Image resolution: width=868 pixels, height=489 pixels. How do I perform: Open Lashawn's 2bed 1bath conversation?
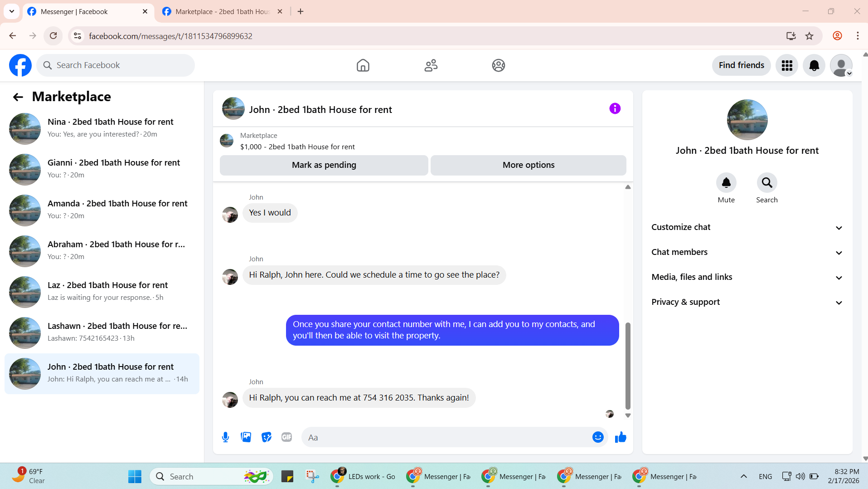point(102,333)
